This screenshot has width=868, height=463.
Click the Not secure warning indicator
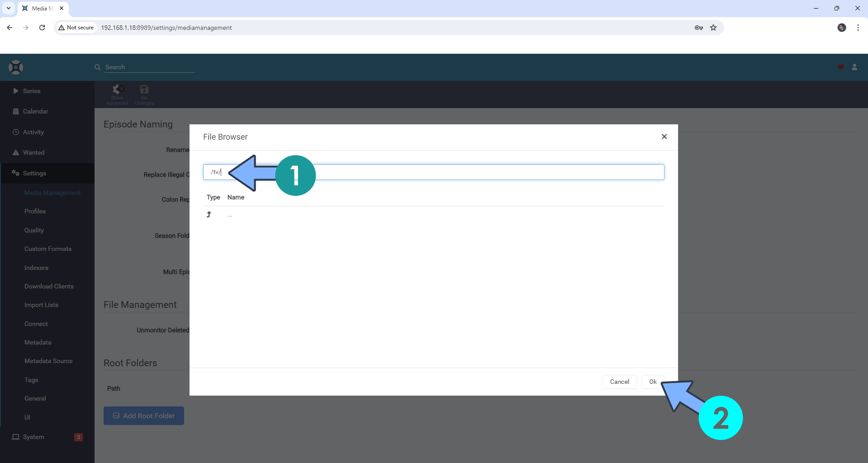pyautogui.click(x=76, y=28)
